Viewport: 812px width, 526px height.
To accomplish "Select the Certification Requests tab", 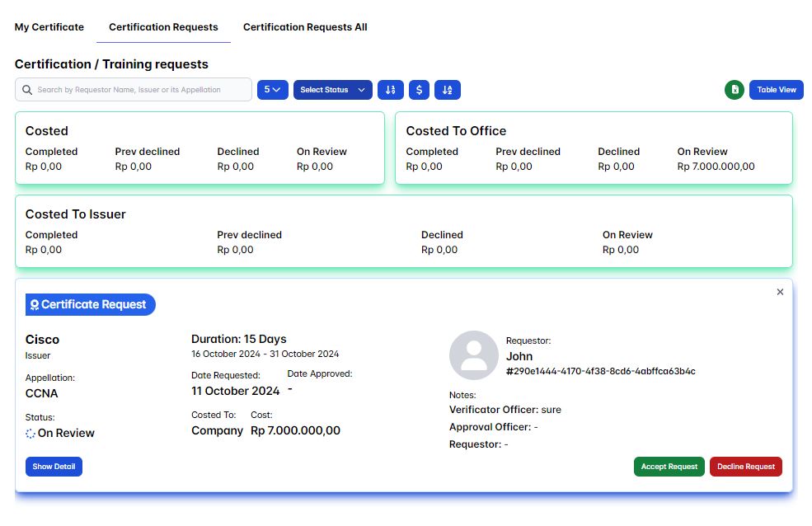I will click(x=163, y=27).
